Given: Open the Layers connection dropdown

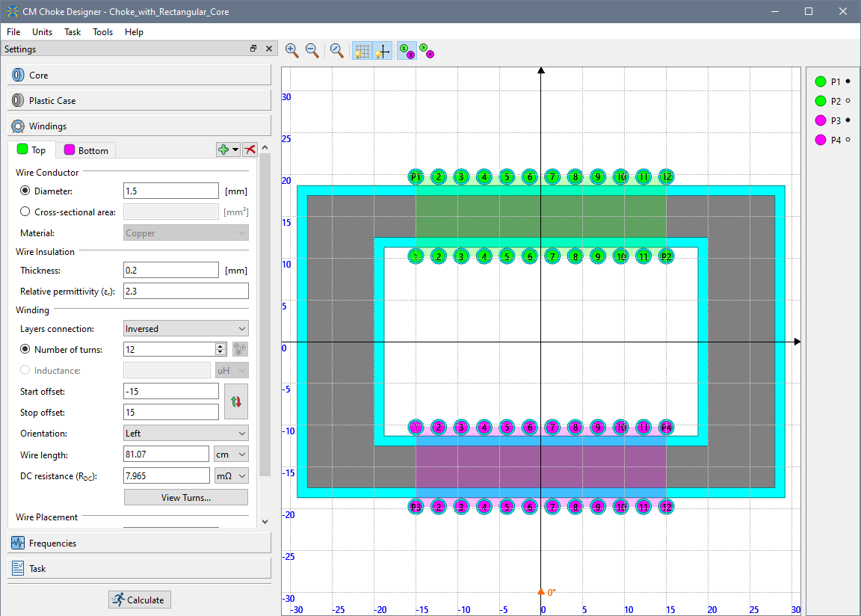Looking at the screenshot, I should point(185,329).
